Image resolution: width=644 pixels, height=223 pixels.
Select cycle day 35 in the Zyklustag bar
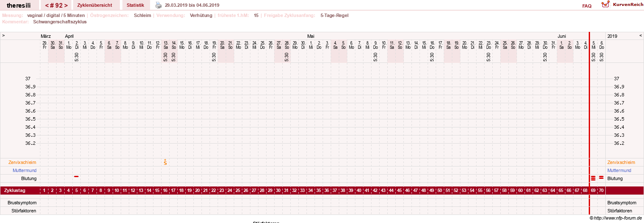click(x=319, y=191)
